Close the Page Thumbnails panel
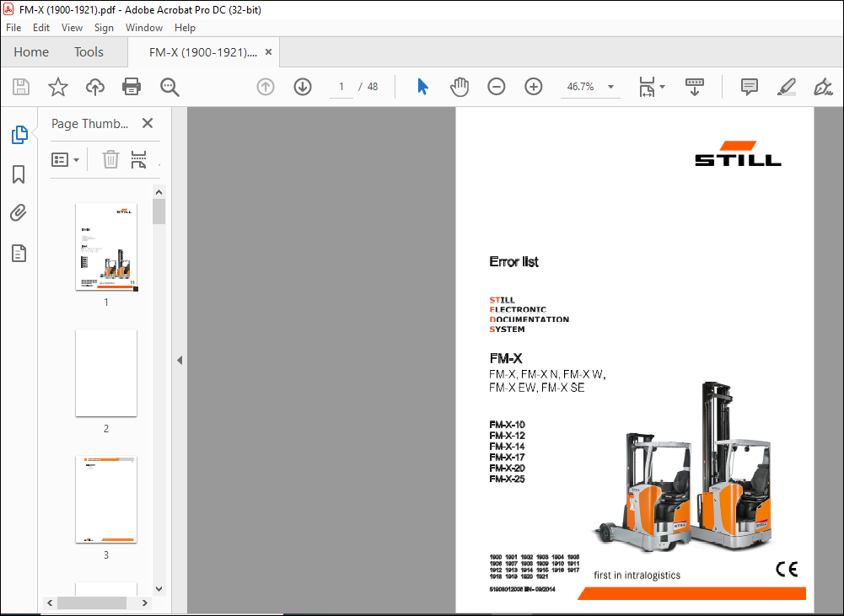844x616 pixels. click(148, 123)
